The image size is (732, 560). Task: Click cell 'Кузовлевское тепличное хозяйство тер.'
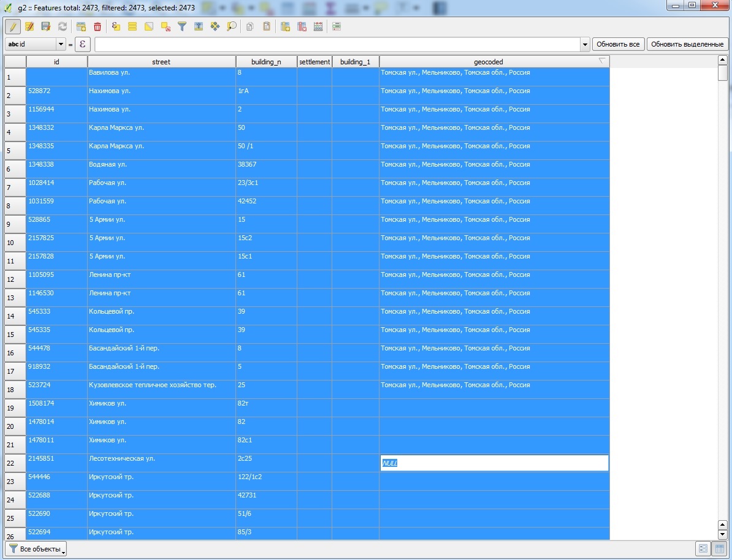[161, 389]
